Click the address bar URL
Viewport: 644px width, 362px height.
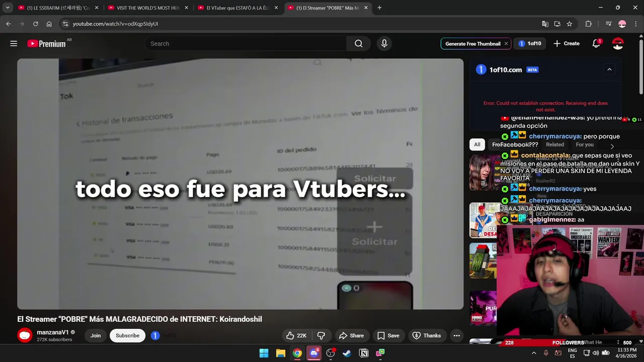(x=115, y=24)
